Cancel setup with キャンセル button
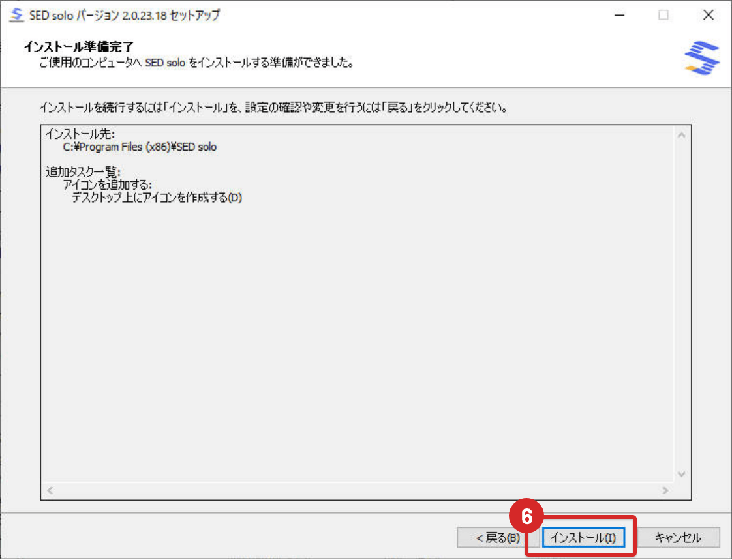The image size is (732, 560). point(679,538)
